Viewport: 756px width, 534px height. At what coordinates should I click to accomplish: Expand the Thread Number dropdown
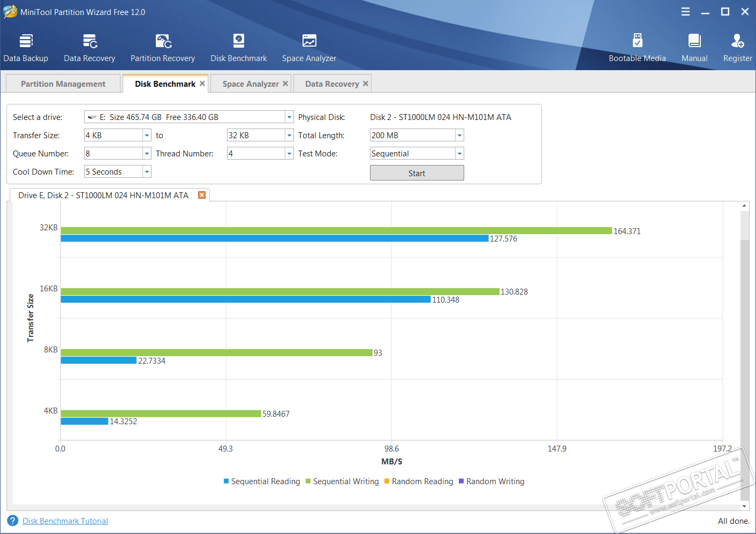point(289,153)
